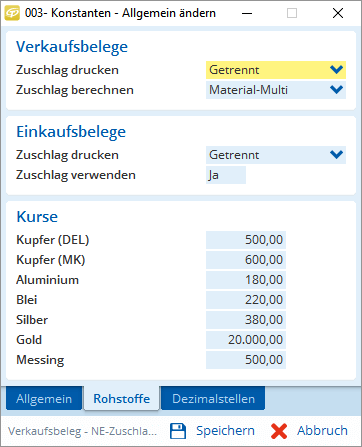Screen dimensions: 362x447
Task: Select the Rohstoffe tab
Action: [x=122, y=398]
